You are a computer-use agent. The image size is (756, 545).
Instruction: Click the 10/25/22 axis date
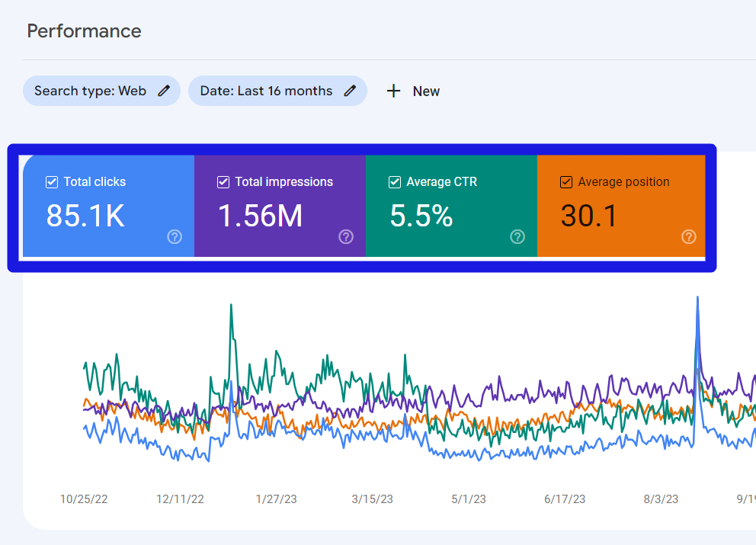tap(84, 499)
